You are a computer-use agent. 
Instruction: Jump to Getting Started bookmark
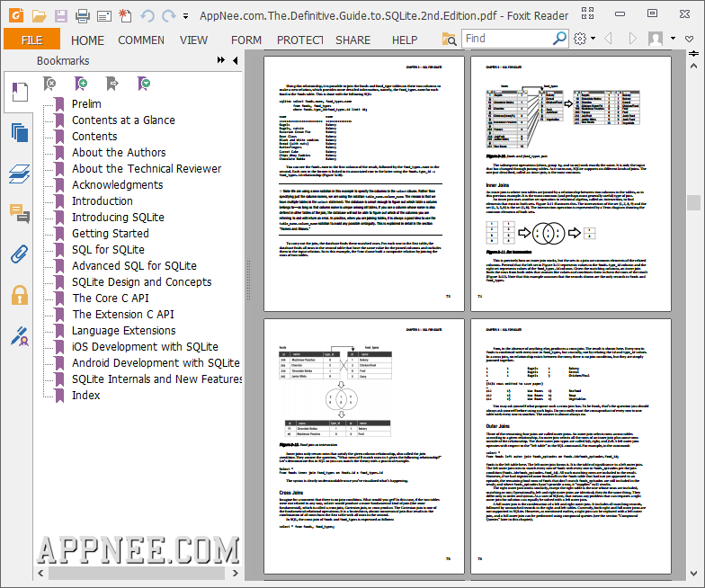pyautogui.click(x=110, y=234)
